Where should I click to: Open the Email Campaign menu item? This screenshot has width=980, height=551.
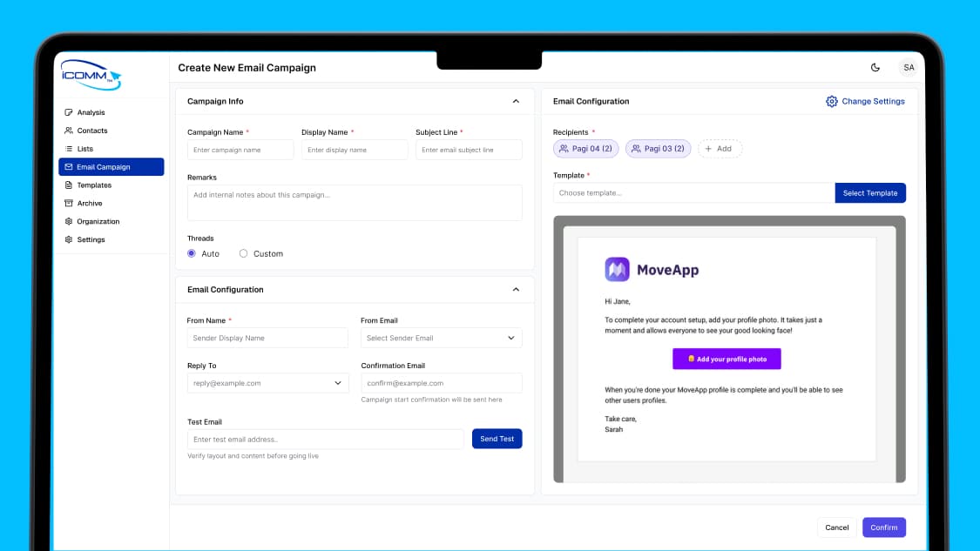112,167
